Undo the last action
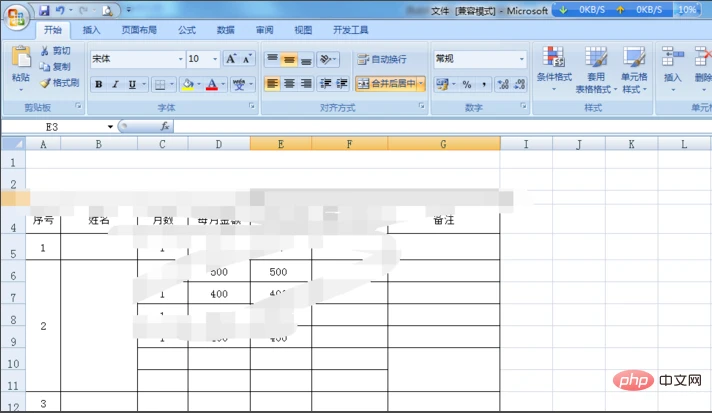Image resolution: width=712 pixels, height=413 pixels. click(59, 10)
